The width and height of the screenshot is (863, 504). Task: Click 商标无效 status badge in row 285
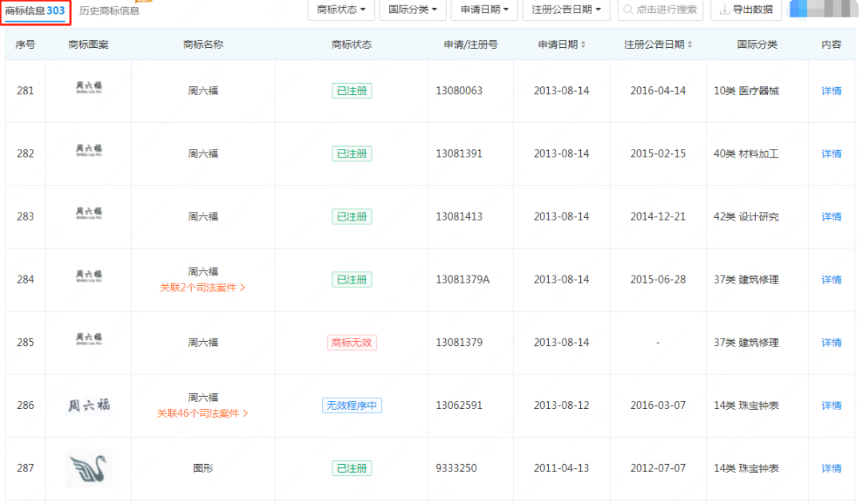(x=352, y=342)
